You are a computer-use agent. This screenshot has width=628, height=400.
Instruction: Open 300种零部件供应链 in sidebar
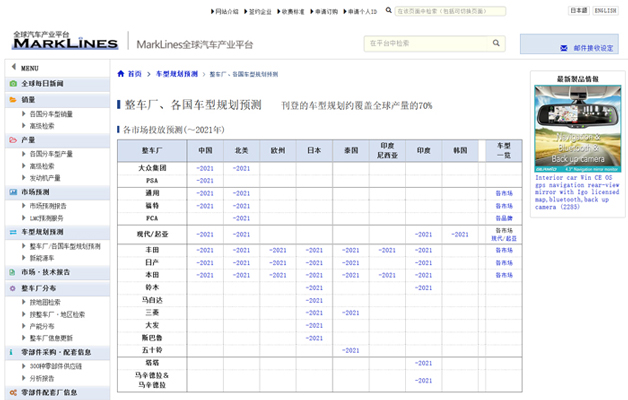[x=56, y=366]
